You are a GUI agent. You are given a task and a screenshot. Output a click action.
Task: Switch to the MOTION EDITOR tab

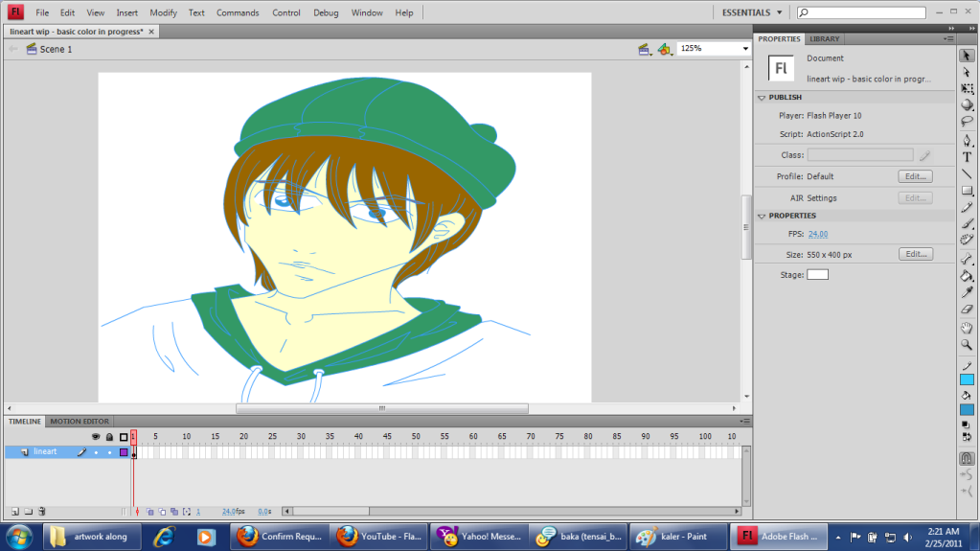click(x=80, y=422)
